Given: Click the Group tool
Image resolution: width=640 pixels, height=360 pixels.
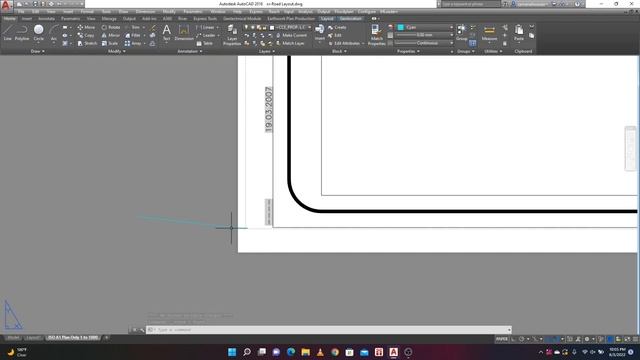Looking at the screenshot, I should [462, 32].
